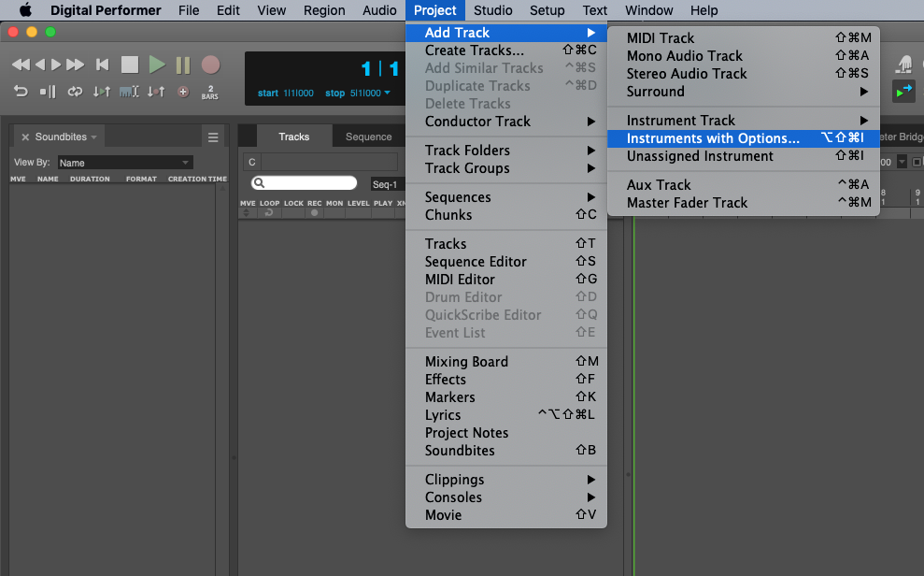Viewport: 924px width, 576px height.
Task: Select Unassigned Instrument
Action: [744, 155]
